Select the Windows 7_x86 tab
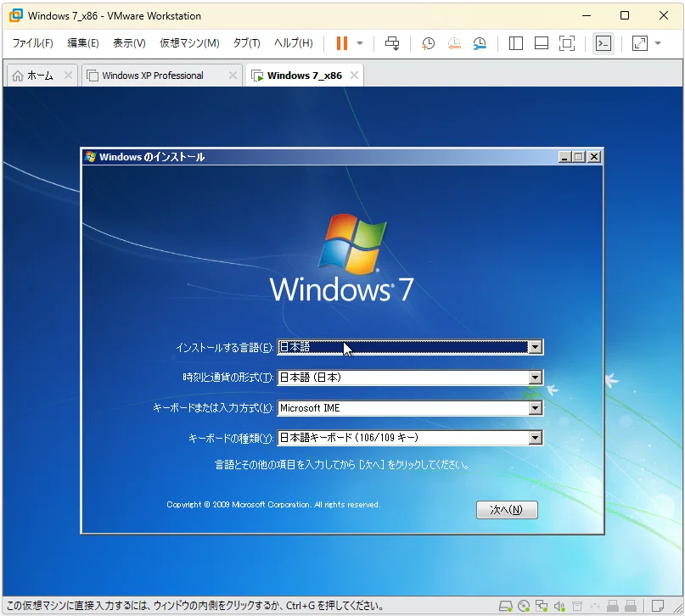 305,76
